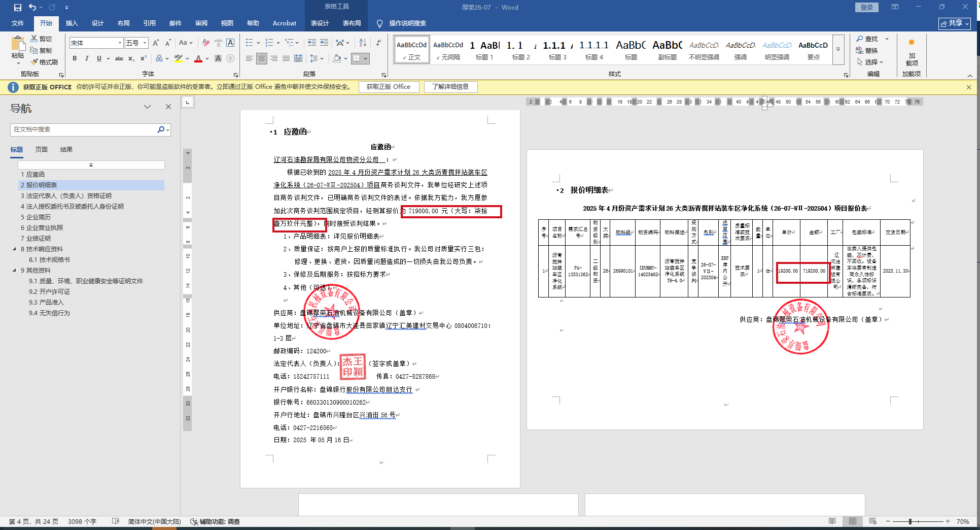Click the 了解详细信息 button
Viewport: 980px width, 530px height.
pos(450,87)
